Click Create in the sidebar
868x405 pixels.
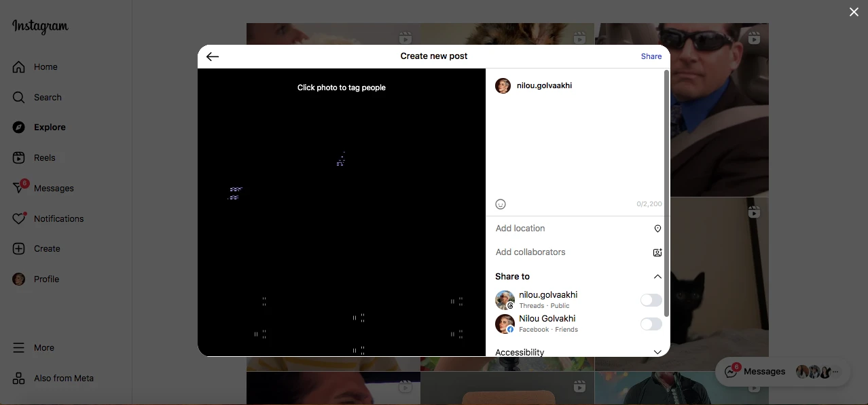point(66,249)
